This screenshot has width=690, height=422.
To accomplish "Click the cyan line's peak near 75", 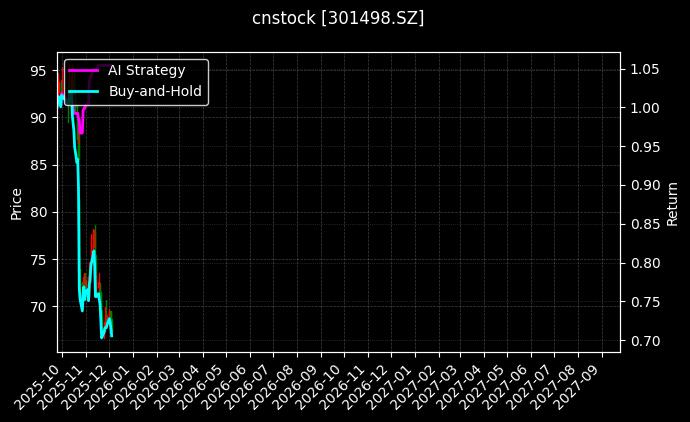I will tap(94, 252).
